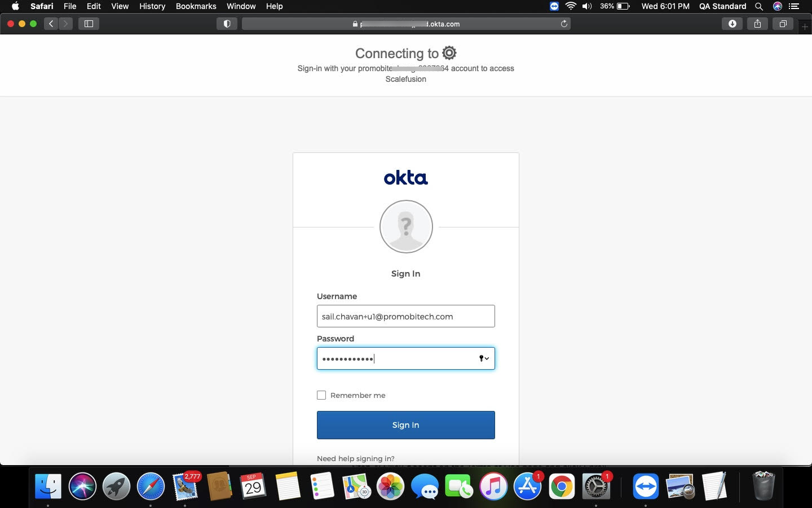Open the Bookmarks menu

coord(196,6)
